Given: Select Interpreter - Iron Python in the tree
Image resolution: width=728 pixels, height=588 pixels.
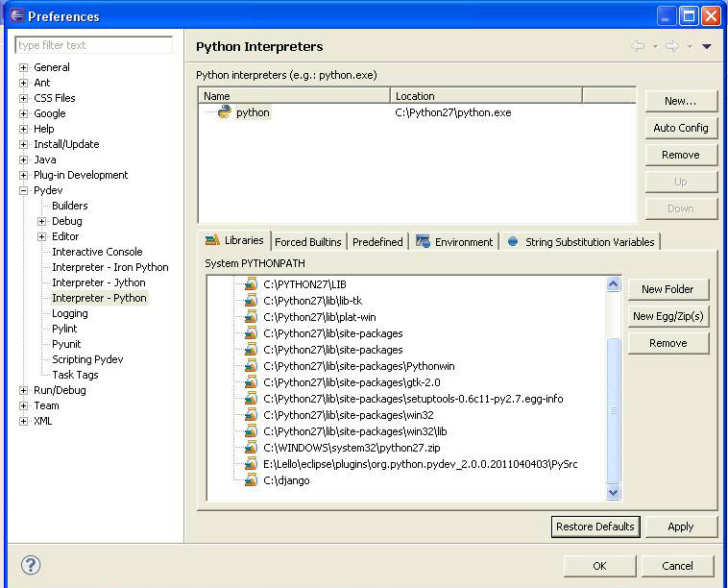Looking at the screenshot, I should [x=110, y=267].
